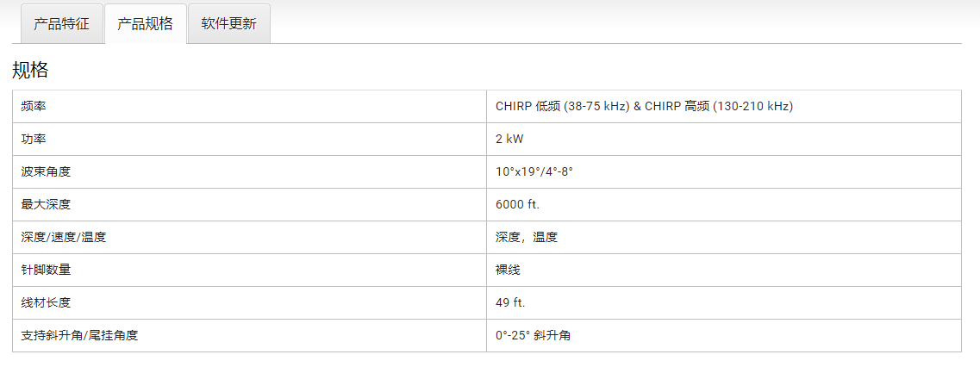Select the 49 ft. cable length value
This screenshot has width=980, height=367.
tap(510, 302)
